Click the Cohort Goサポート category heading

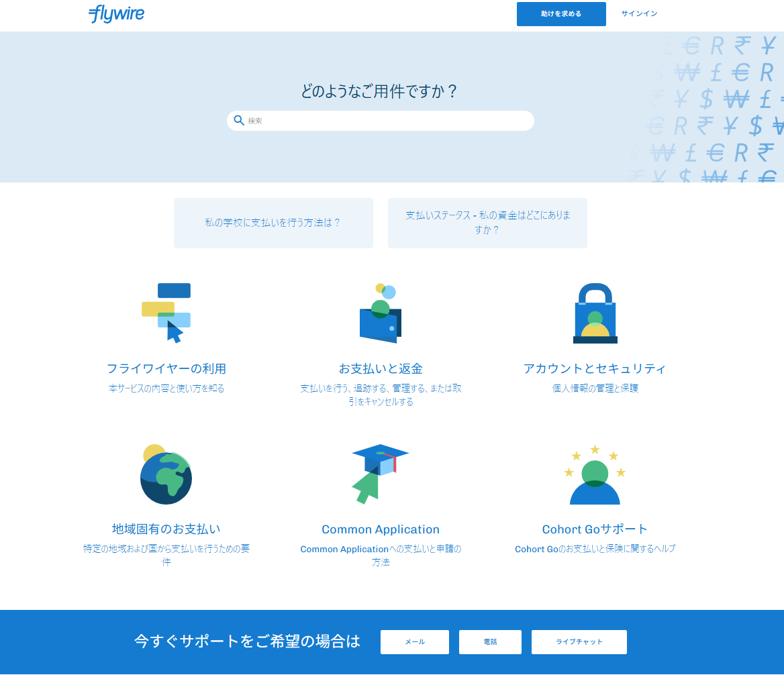pyautogui.click(x=595, y=529)
